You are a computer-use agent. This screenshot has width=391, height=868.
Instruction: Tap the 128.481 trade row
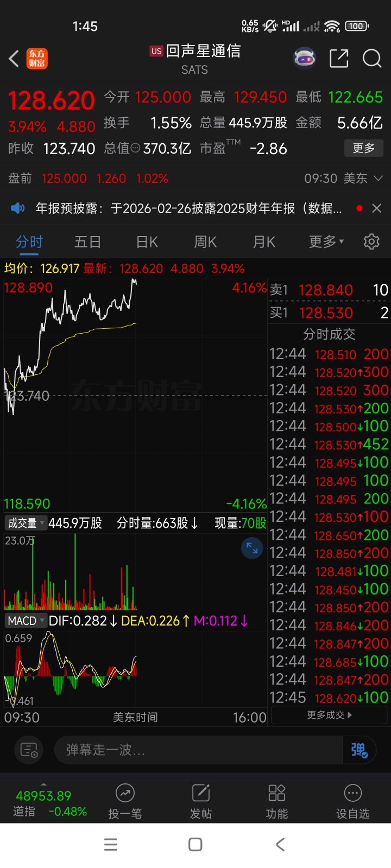click(329, 571)
